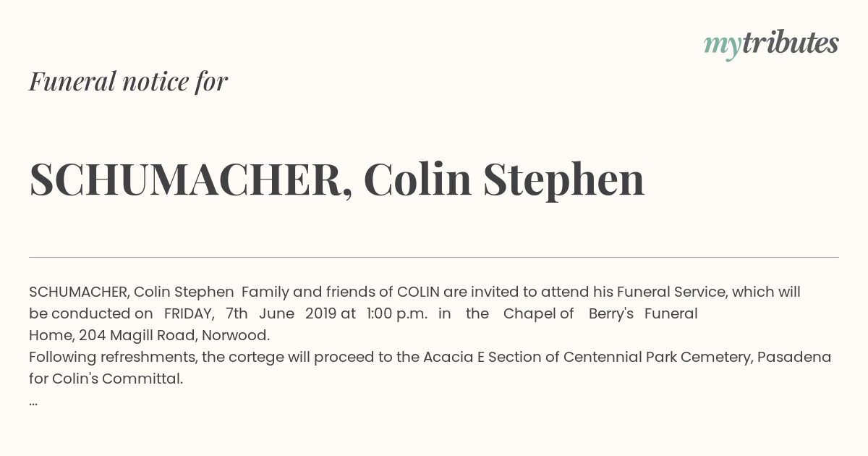Screen dimensions: 868x456
Task: Click the mytributes logo
Action: (771, 44)
